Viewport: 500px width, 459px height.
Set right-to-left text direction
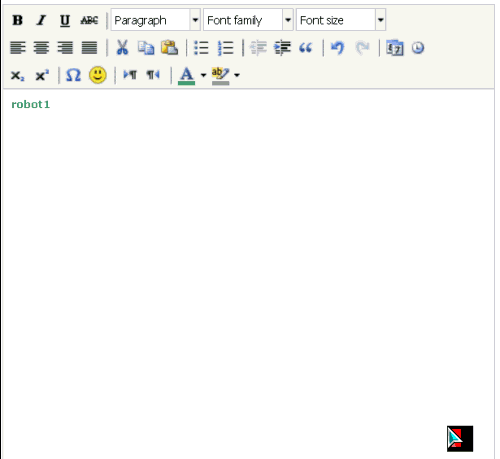coord(153,75)
